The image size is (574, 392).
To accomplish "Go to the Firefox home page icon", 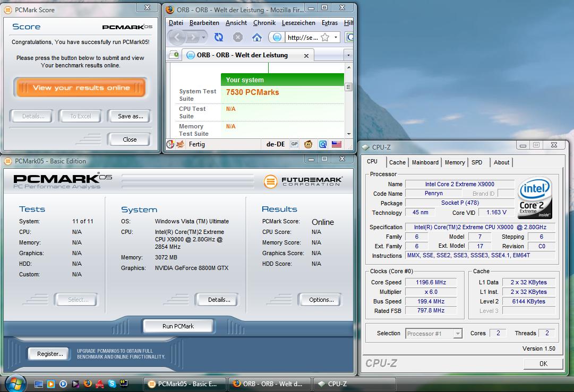I will pyautogui.click(x=257, y=37).
